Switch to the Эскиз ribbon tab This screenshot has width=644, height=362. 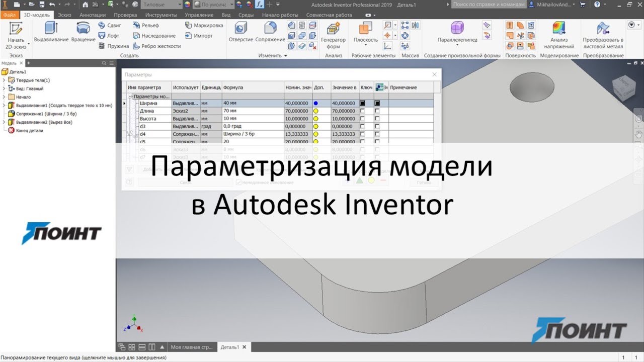64,15
